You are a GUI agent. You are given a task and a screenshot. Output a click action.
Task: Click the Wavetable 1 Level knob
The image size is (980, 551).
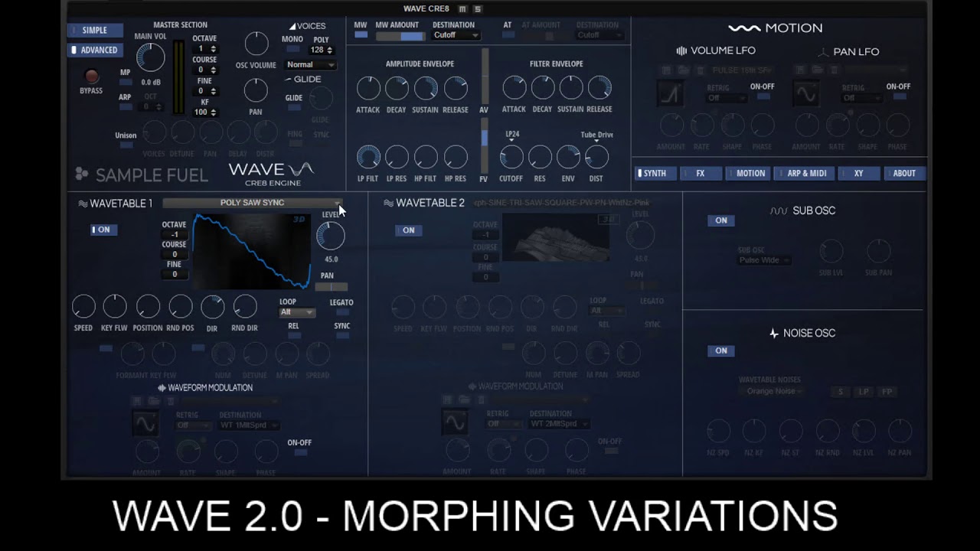331,236
